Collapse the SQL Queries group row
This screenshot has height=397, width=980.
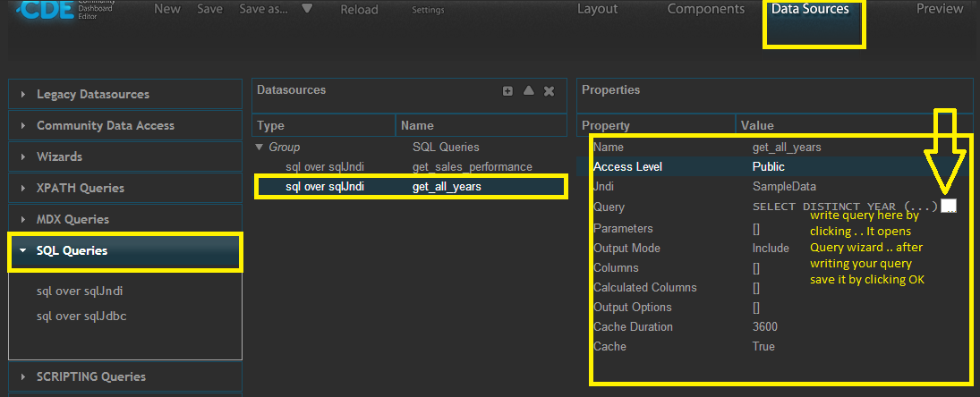pyautogui.click(x=260, y=147)
